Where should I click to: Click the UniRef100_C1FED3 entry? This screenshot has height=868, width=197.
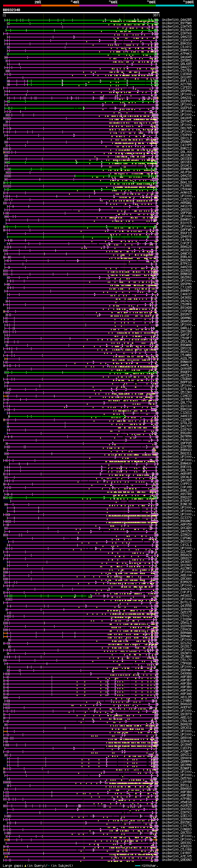[177, 88]
